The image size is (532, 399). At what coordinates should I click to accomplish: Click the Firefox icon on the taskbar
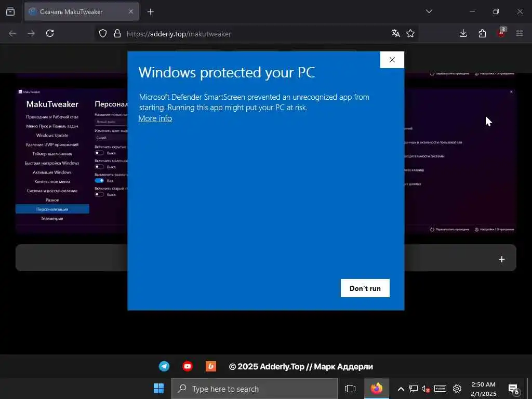[377, 389]
